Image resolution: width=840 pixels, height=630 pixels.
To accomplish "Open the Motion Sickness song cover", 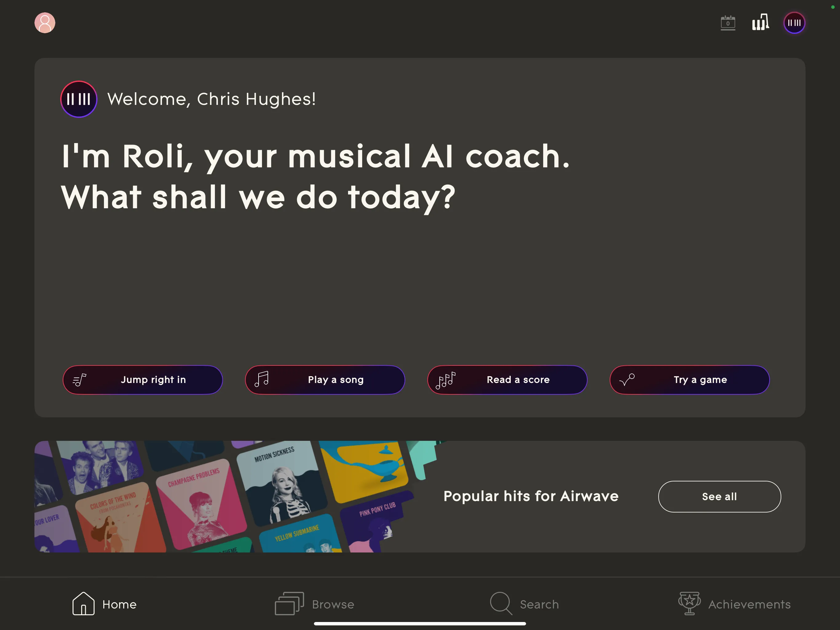I will 282,483.
